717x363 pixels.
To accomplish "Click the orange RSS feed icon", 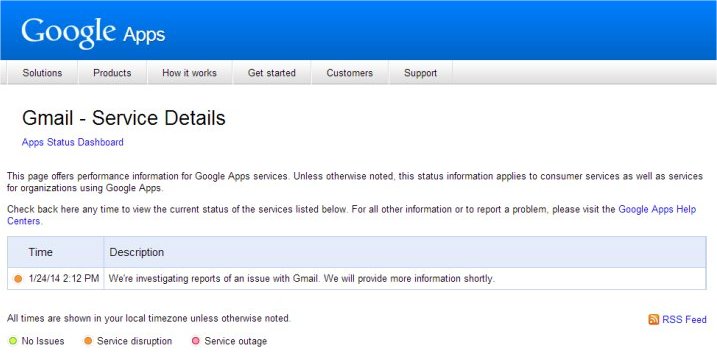I will [653, 319].
